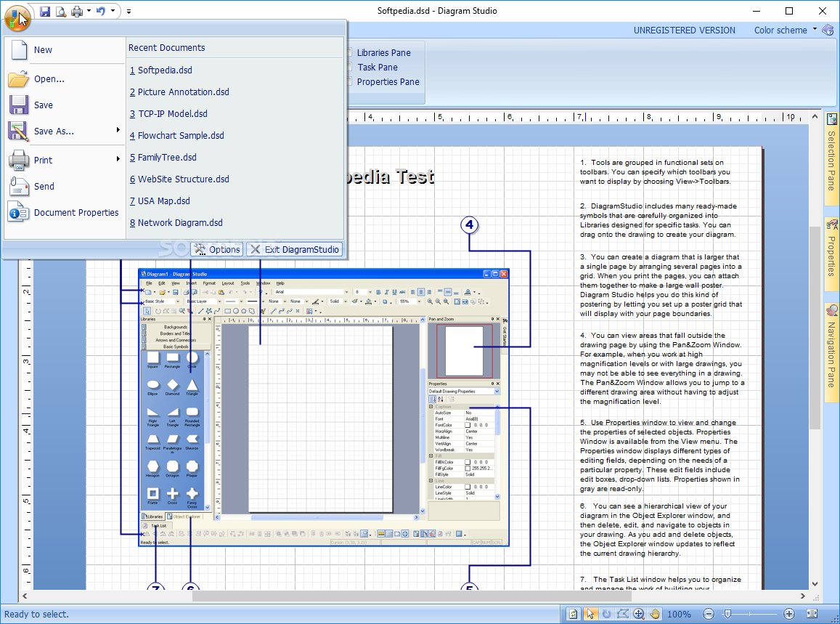Select the hand pan tool in status bar
Screen dimensions: 840x624
(x=655, y=614)
